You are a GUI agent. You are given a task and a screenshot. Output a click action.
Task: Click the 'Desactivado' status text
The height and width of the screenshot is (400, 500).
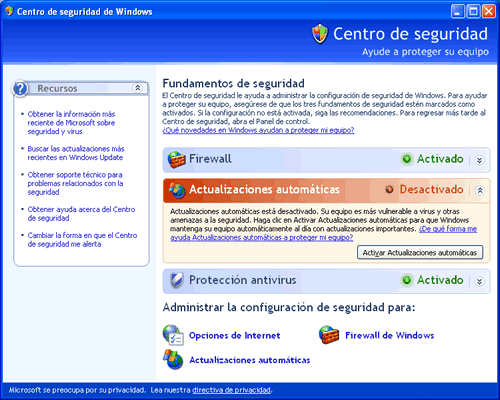point(431,189)
